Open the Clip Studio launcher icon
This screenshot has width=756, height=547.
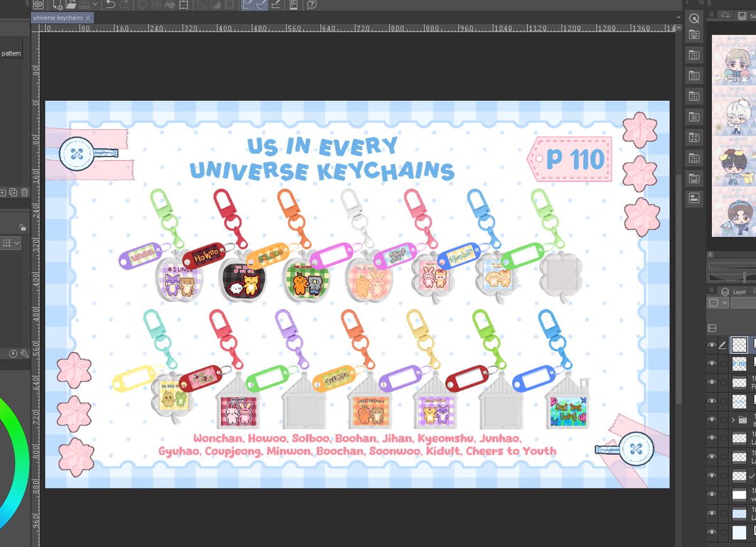click(x=38, y=4)
